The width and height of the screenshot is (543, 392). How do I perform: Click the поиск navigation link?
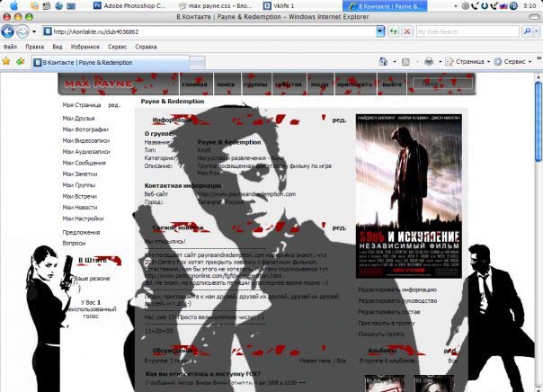227,85
